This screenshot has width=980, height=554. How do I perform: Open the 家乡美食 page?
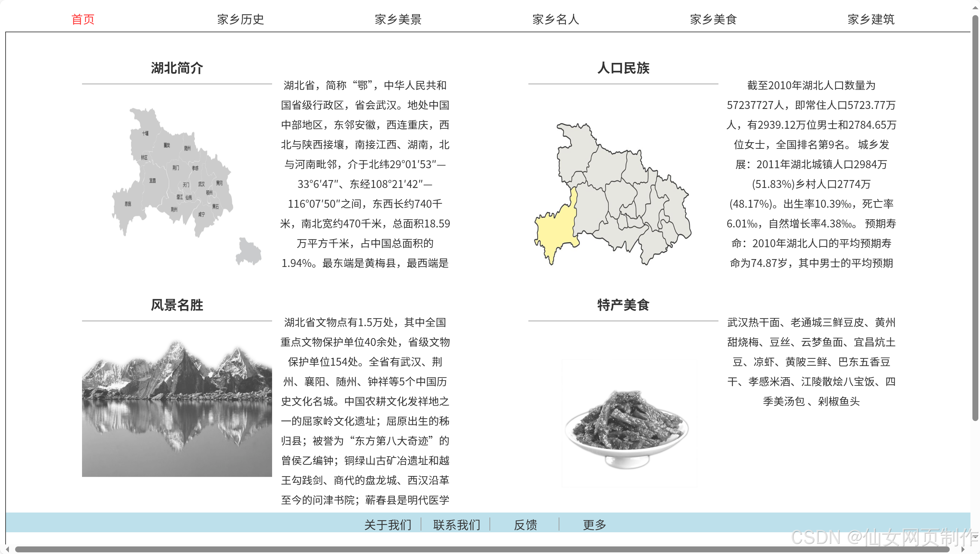pyautogui.click(x=713, y=19)
